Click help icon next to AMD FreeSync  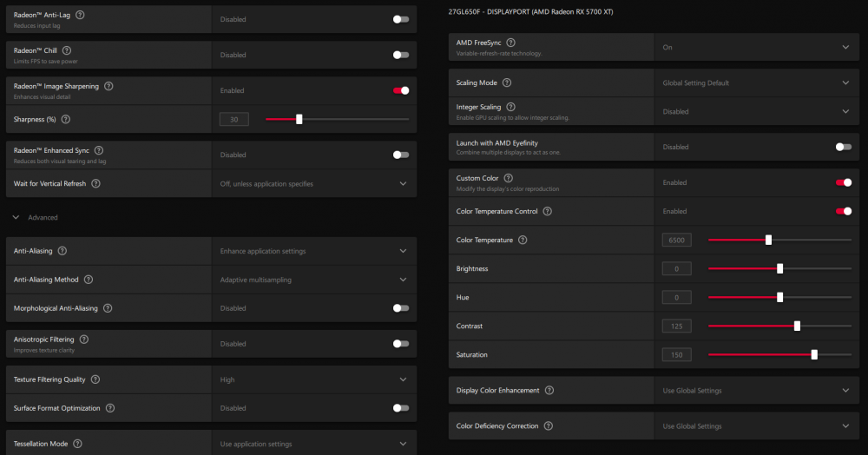510,43
